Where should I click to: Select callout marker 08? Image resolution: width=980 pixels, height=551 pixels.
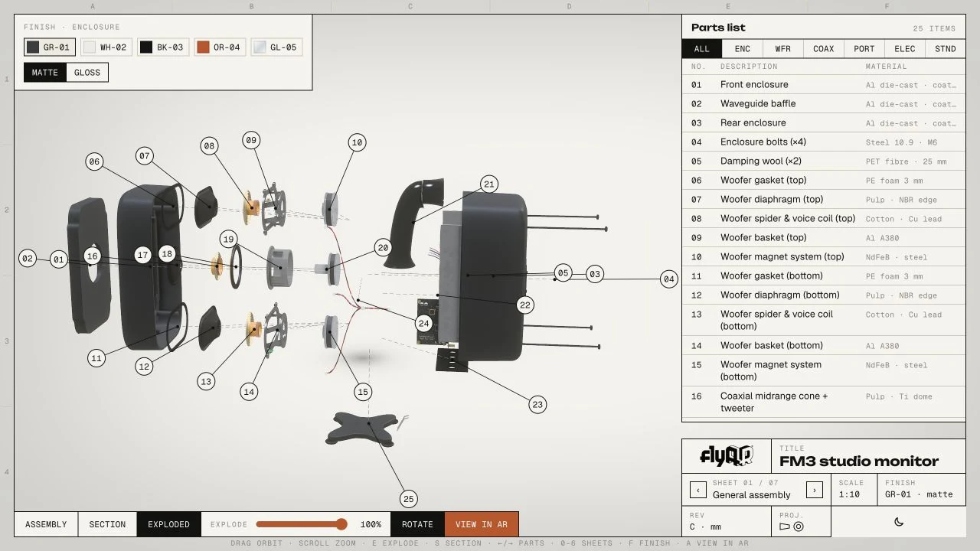point(209,145)
